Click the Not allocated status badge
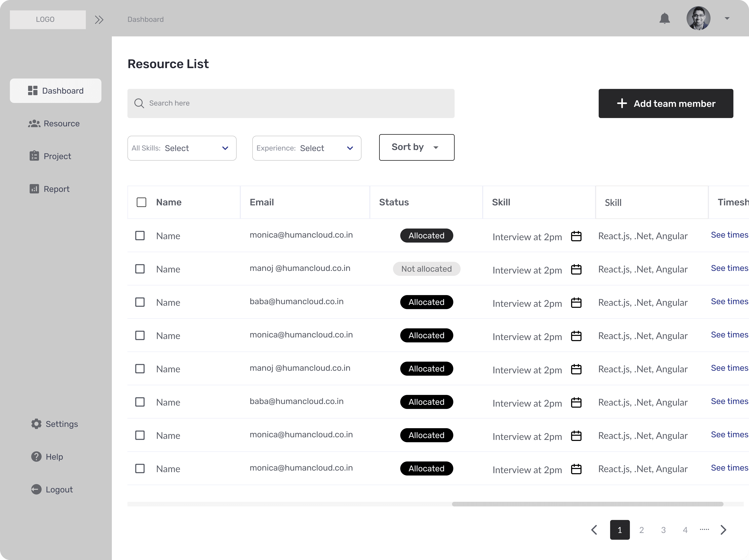 427,269
